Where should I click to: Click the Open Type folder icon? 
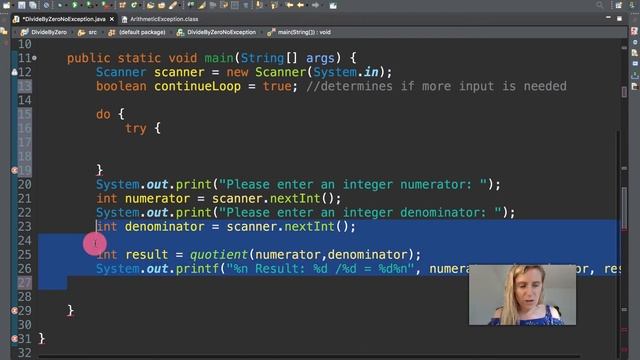pyautogui.click(x=150, y=5)
